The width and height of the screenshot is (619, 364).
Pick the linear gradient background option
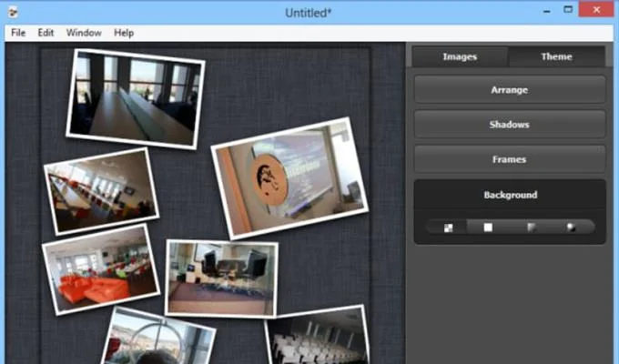pyautogui.click(x=531, y=227)
